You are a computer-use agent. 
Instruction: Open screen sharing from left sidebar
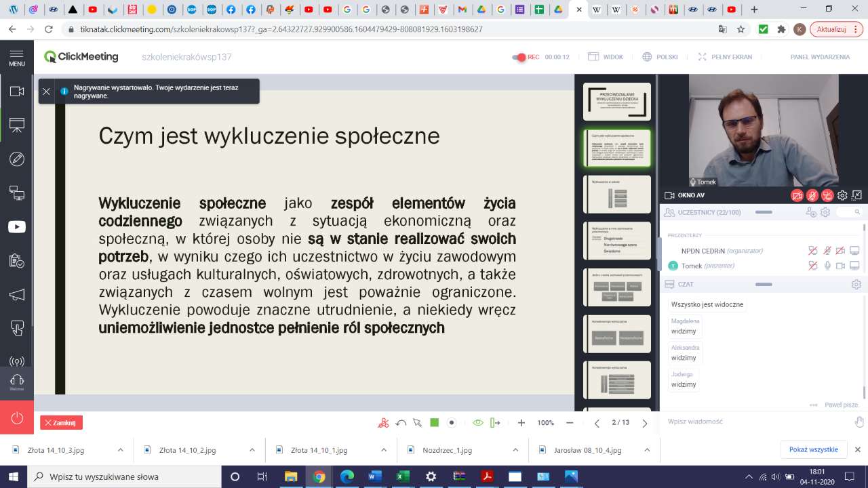click(16, 193)
